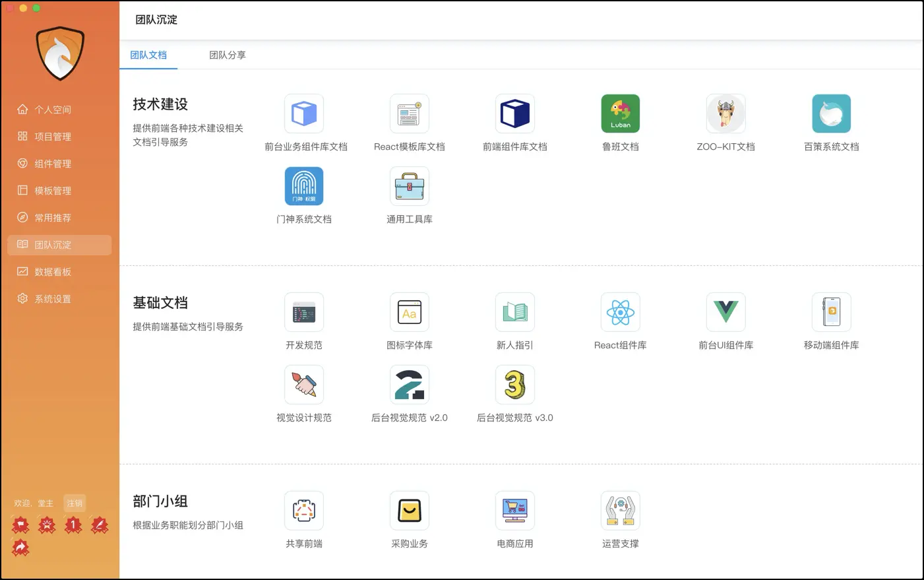The width and height of the screenshot is (924, 580).
Task: Click the 团队沉淀 page title
Action: [156, 20]
